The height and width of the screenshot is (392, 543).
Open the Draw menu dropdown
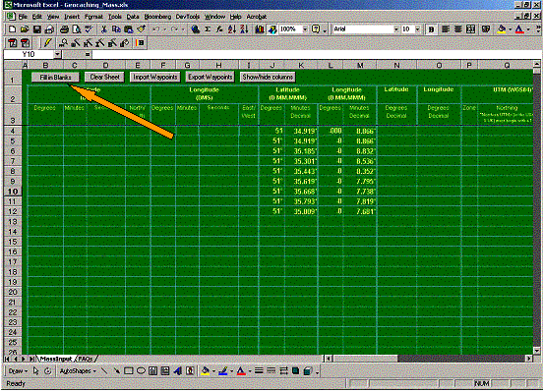point(18,371)
